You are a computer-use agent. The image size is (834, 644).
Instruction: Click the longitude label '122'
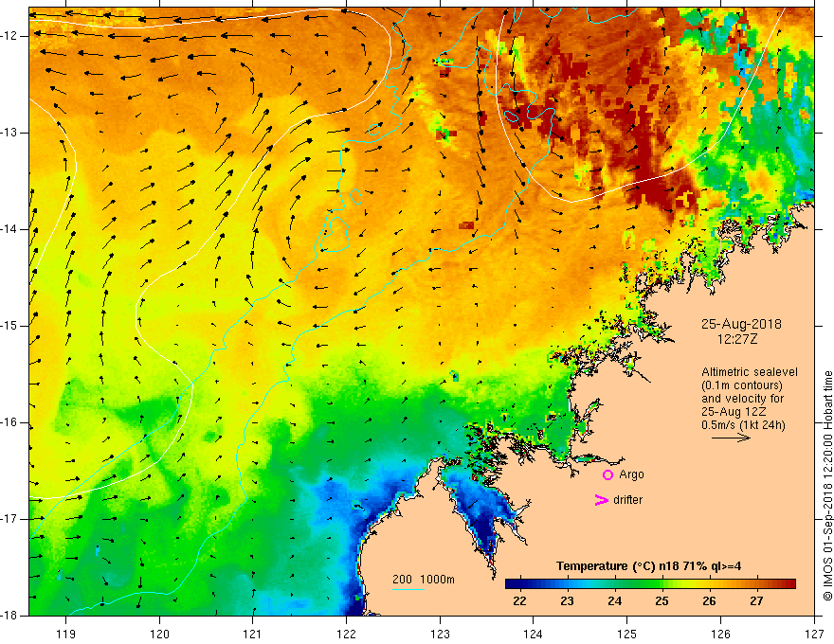[346, 634]
